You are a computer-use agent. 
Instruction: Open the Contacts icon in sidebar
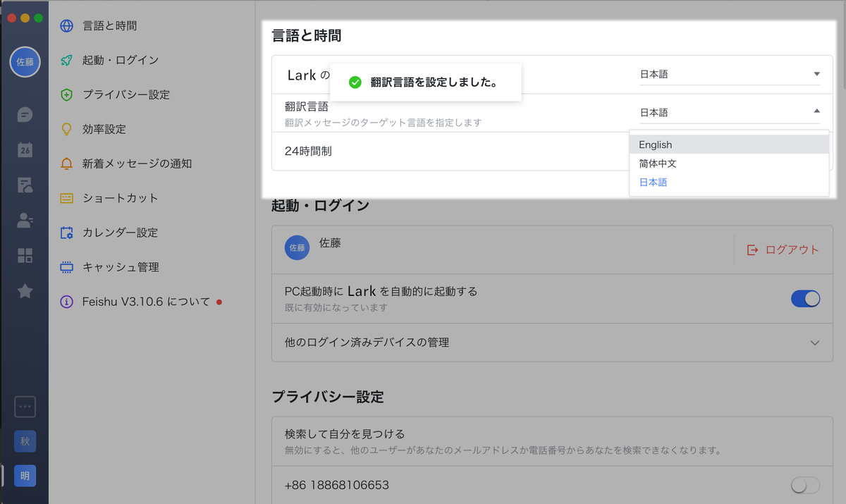(25, 220)
